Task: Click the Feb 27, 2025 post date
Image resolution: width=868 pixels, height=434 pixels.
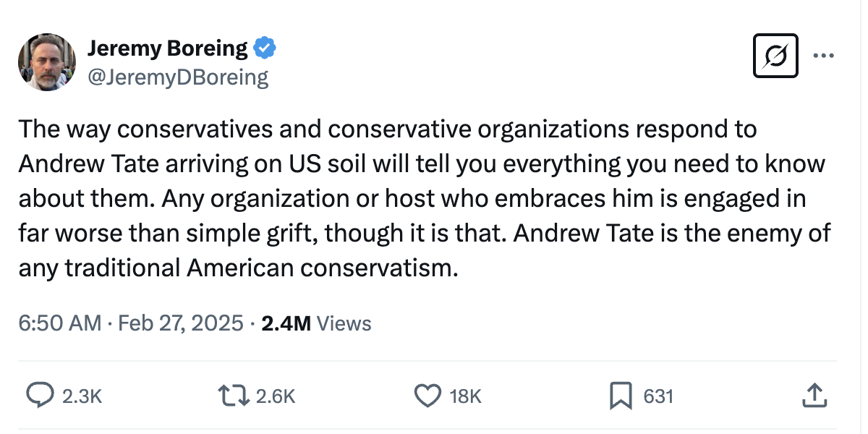Action: click(x=181, y=323)
